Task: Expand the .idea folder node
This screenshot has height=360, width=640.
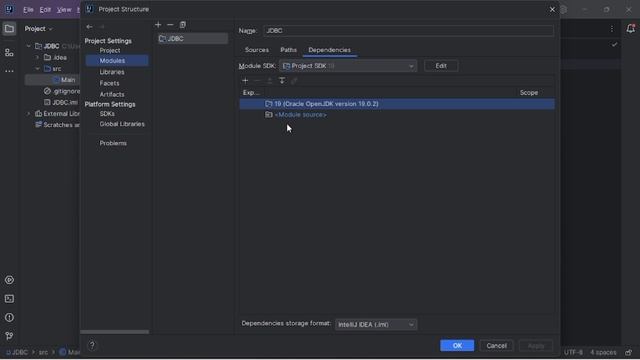Action: pos(38,58)
